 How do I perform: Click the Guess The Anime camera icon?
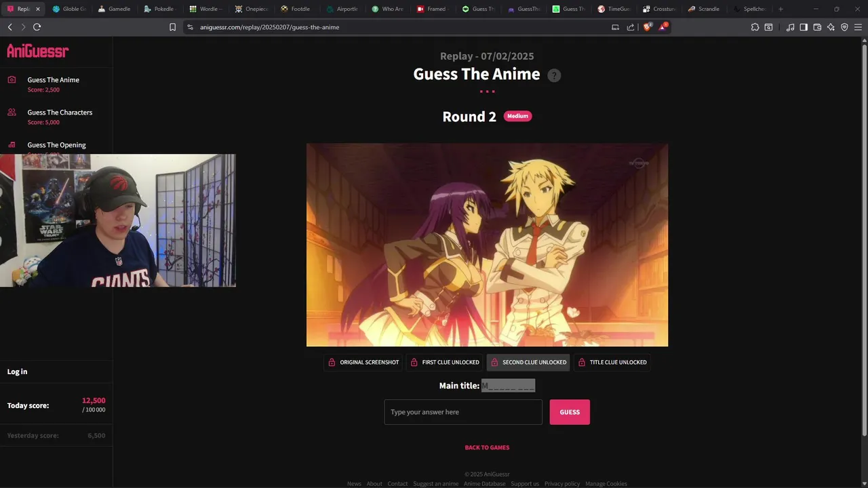(x=12, y=79)
